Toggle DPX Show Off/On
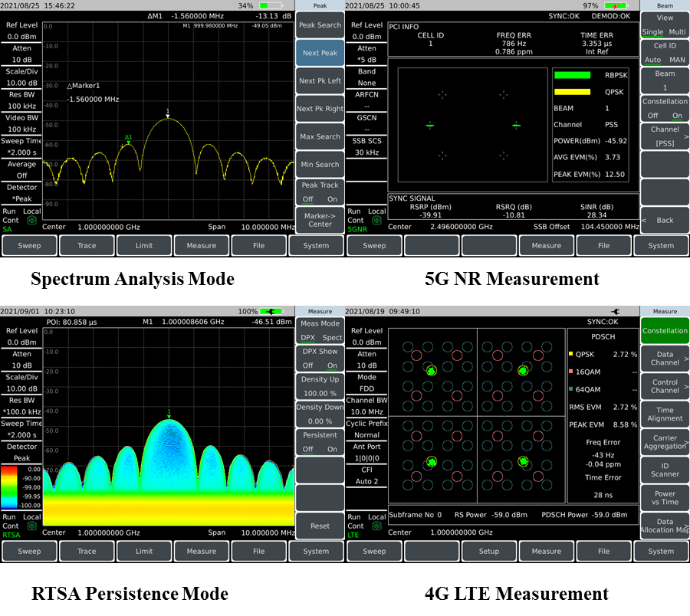 click(319, 359)
